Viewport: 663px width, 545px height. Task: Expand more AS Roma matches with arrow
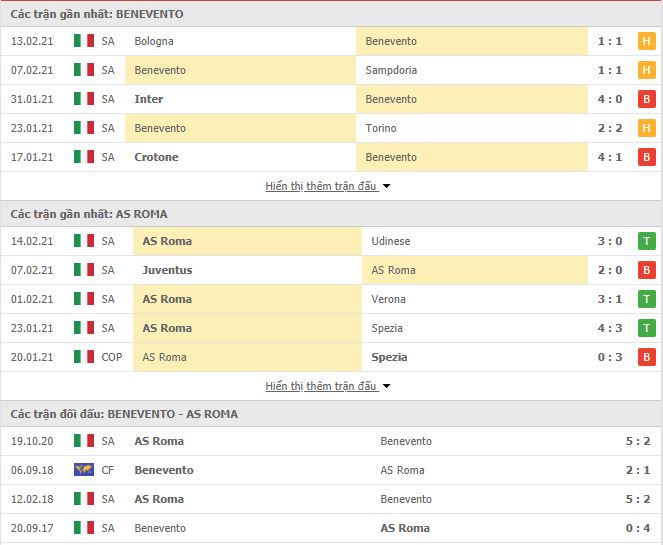tap(386, 386)
